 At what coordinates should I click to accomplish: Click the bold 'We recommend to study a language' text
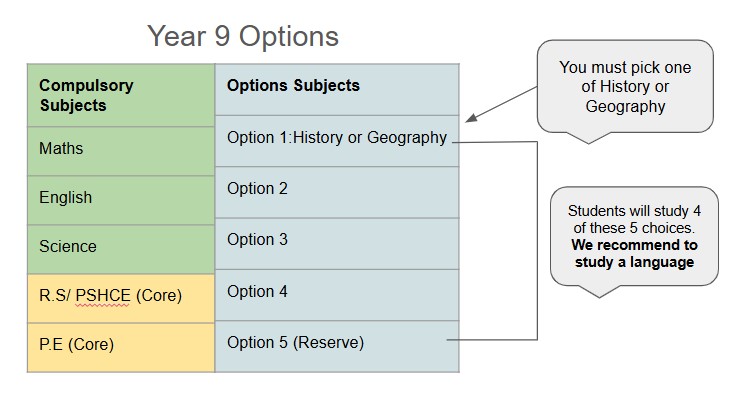click(634, 254)
